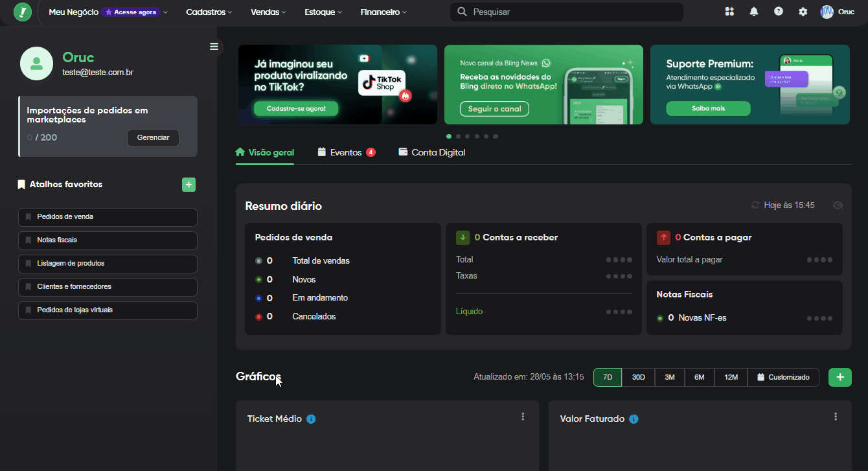The image size is (868, 471).
Task: Open Valor Faturado three-dot options menu
Action: click(x=836, y=417)
